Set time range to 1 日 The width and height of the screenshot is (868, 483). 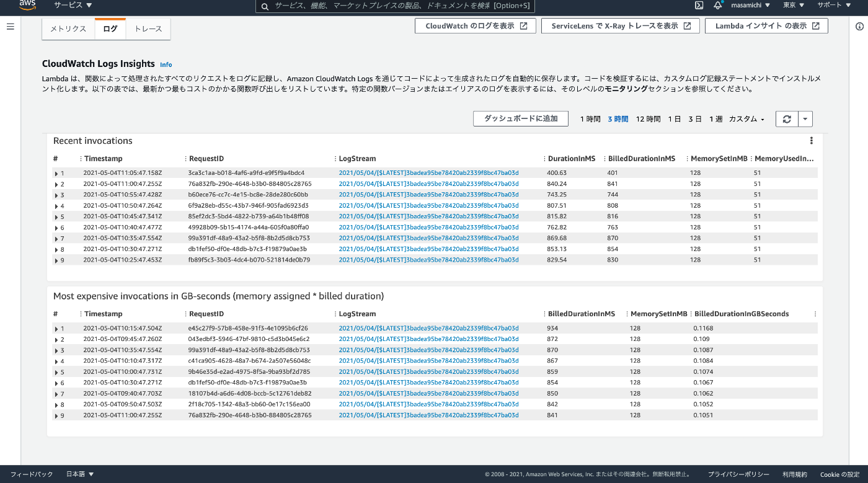click(675, 119)
